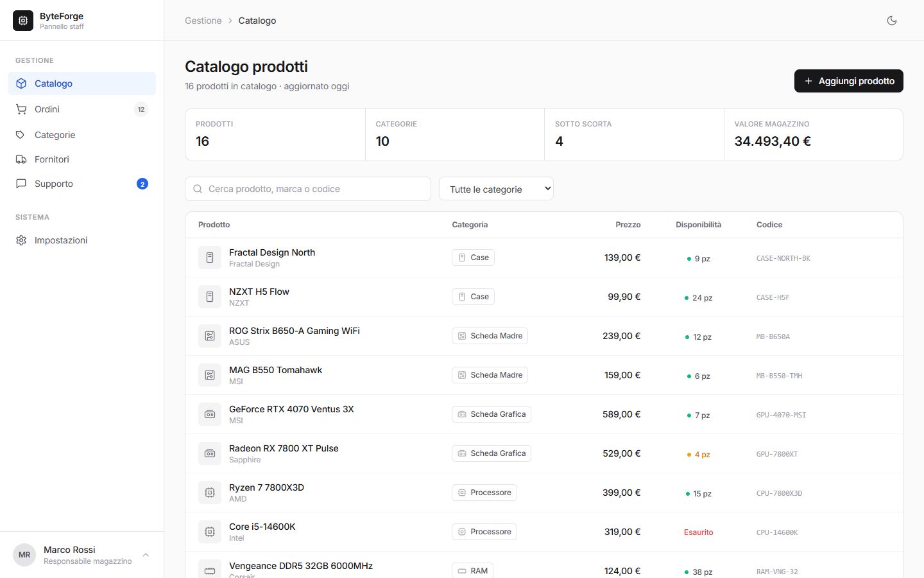
Task: Click the MR user avatar
Action: click(x=24, y=555)
